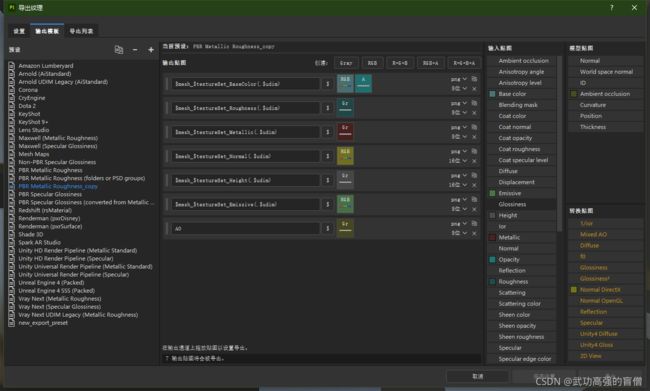
Task: Delete the BaseColor output map row
Action: coord(474,88)
